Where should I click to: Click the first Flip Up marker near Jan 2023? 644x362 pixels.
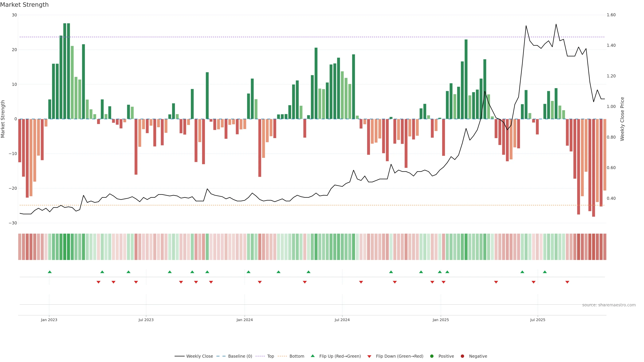pos(50,272)
